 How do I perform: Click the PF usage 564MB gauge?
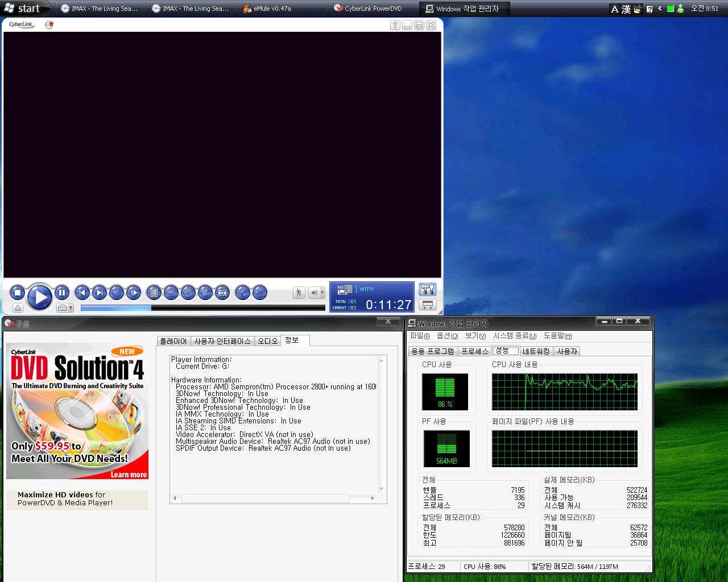click(446, 448)
